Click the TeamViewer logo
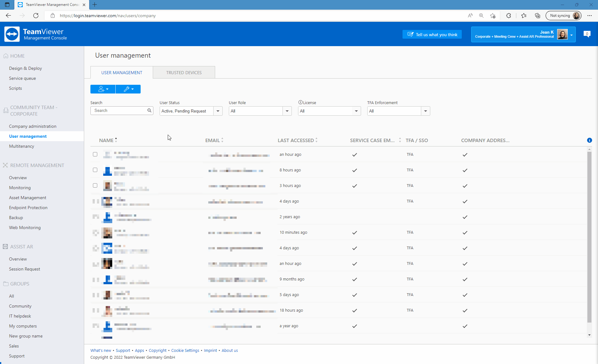This screenshot has width=598, height=364. click(x=12, y=34)
